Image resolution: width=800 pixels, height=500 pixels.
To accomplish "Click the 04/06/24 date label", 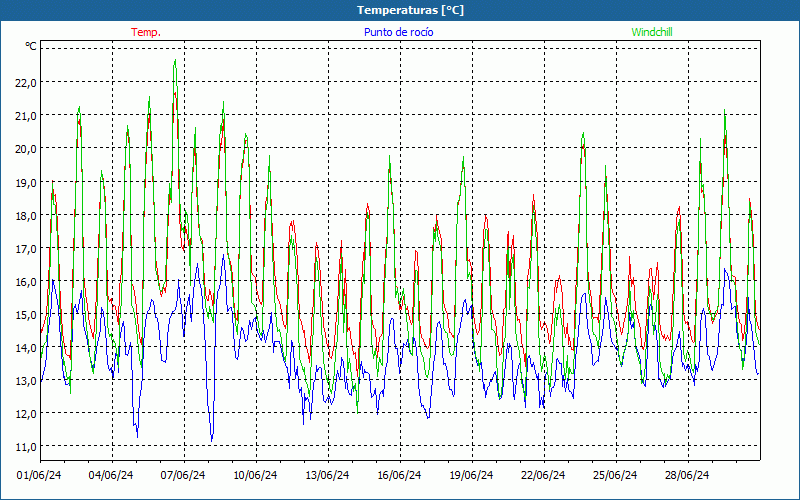I will (x=111, y=475).
